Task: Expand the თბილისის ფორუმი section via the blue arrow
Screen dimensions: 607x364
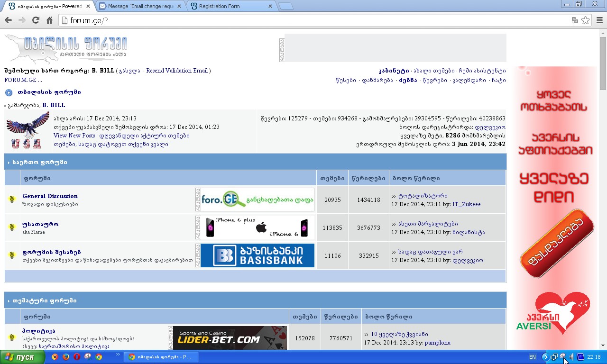Action: (9, 92)
